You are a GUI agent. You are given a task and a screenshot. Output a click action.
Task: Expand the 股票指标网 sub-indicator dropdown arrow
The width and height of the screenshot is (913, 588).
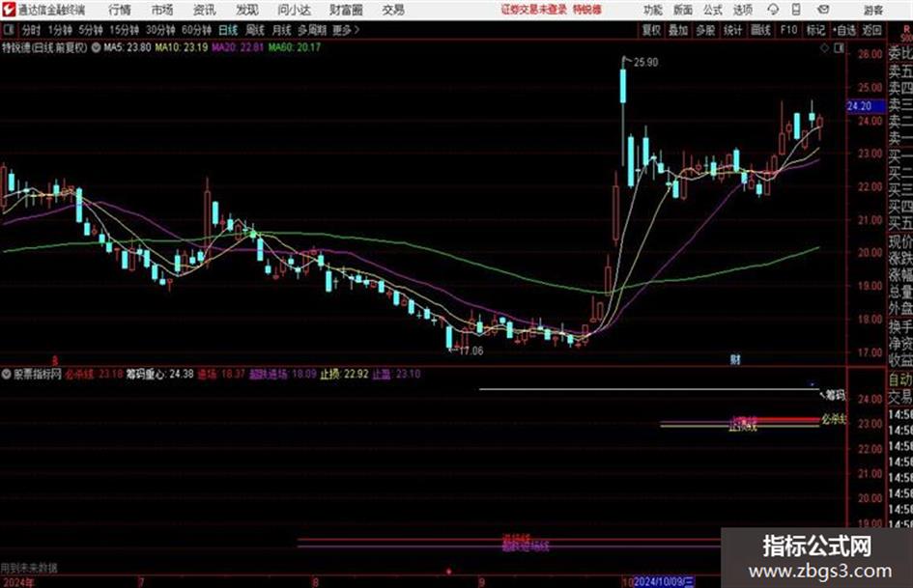7,374
